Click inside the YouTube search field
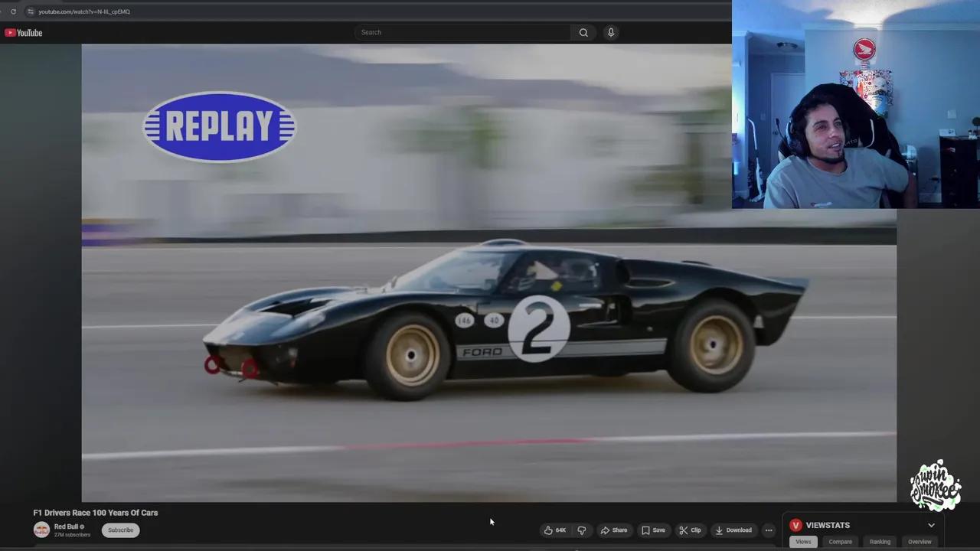980x551 pixels. pos(463,32)
